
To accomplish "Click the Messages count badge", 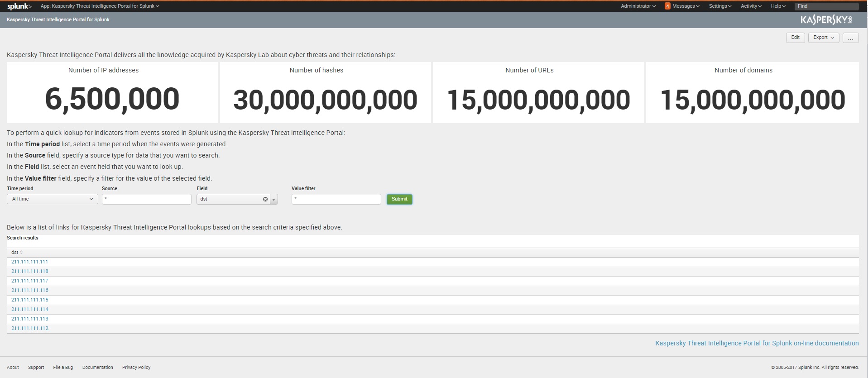I will tap(667, 6).
